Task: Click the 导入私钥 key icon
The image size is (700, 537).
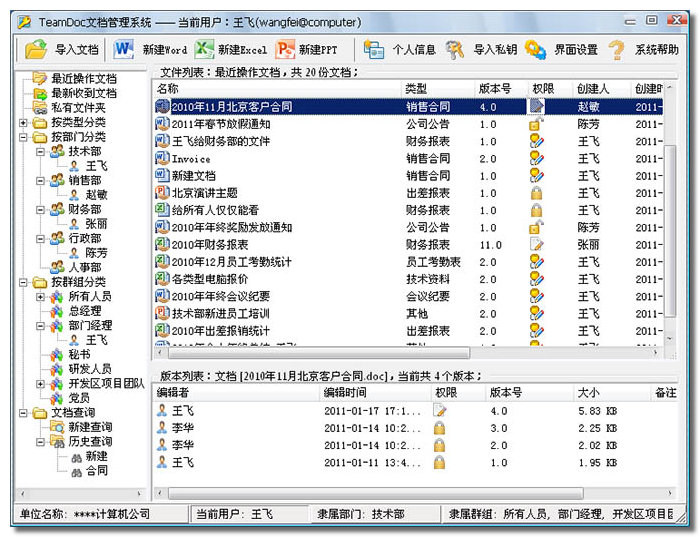Action: [455, 49]
